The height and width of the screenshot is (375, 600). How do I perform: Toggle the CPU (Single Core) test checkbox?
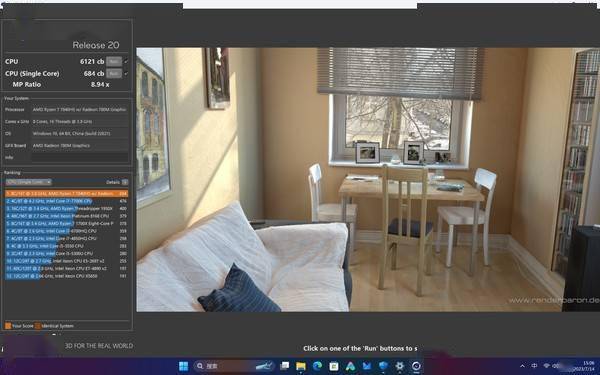pos(126,73)
